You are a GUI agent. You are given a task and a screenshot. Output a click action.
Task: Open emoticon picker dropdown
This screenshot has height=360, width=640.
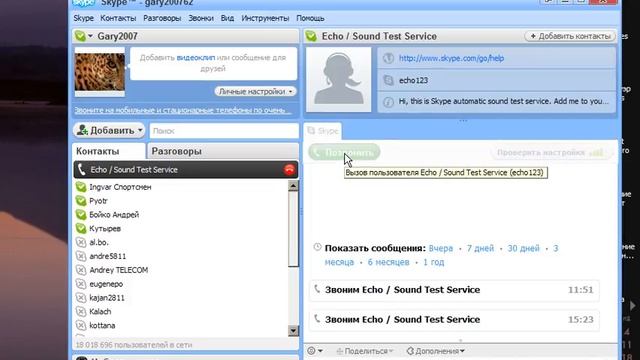[315, 351]
